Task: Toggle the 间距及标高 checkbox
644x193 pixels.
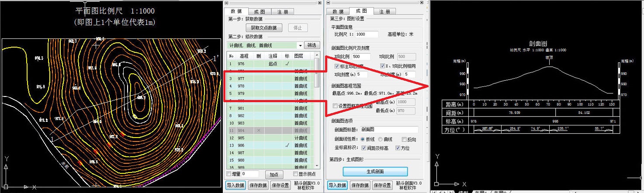Action: tap(364, 148)
